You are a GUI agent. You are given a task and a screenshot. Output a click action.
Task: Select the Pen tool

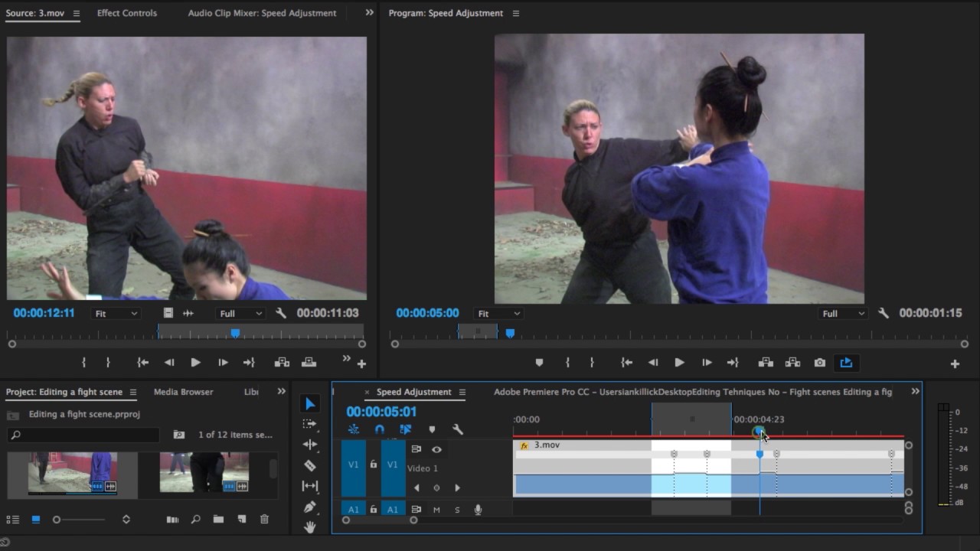point(309,507)
